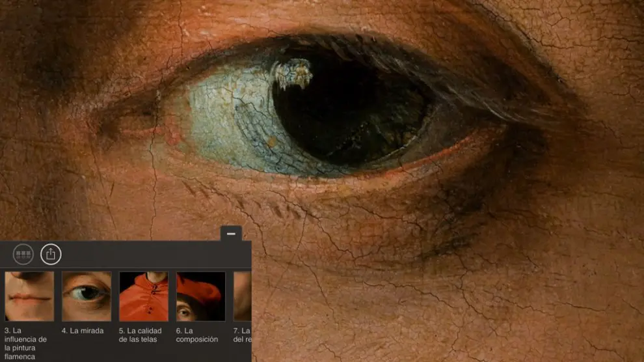Select the lips thumbnail for detail 3
Screen dimensions: 644x362
coord(29,296)
